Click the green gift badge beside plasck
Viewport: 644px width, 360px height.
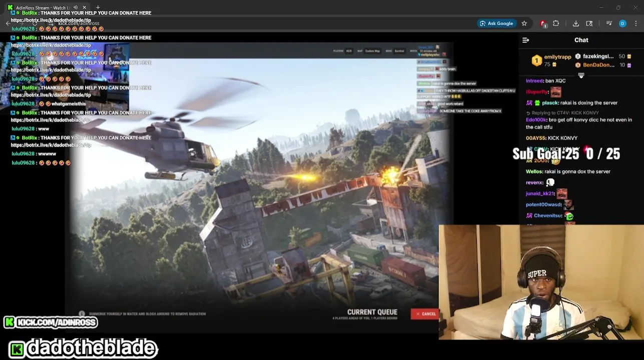coord(537,103)
